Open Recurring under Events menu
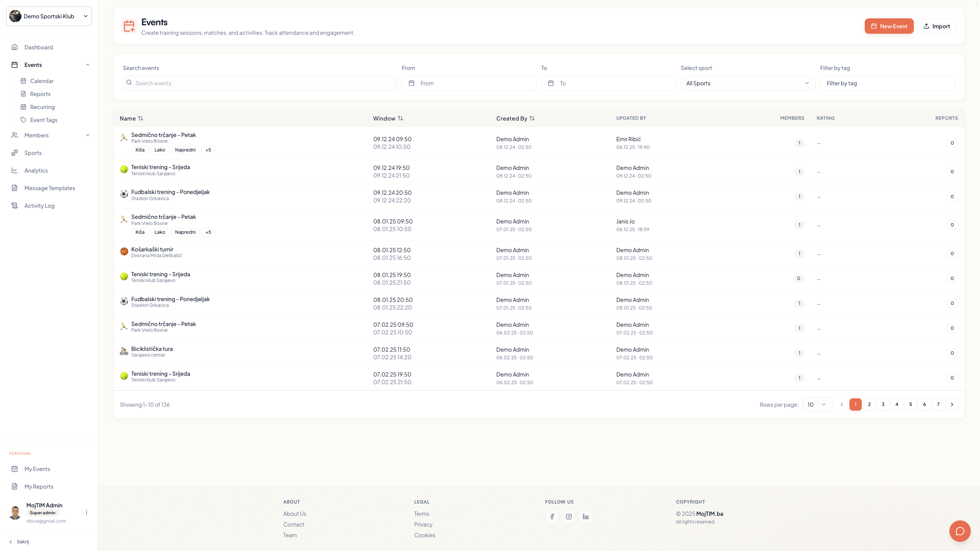980x551 pixels. point(42,107)
